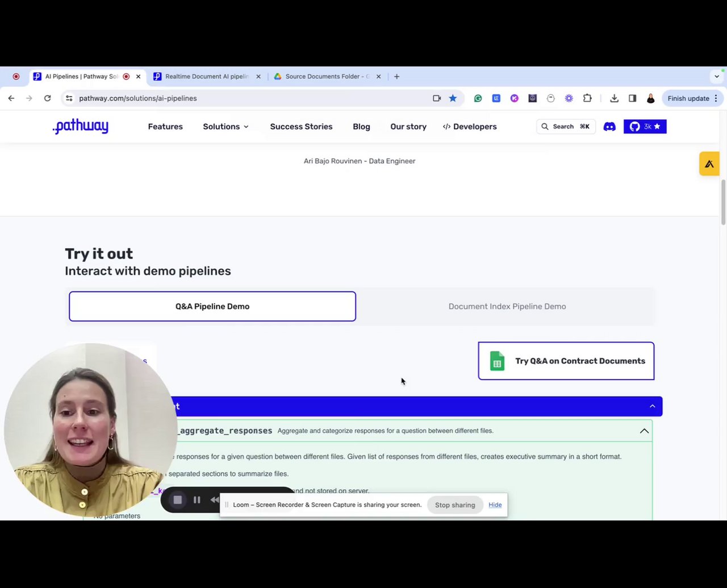The width and height of the screenshot is (727, 588).
Task: Click the blue bookmark star icon
Action: pos(453,98)
